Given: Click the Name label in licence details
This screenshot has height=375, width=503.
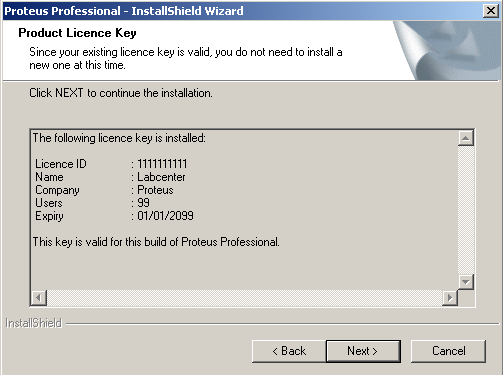Looking at the screenshot, I should [49, 177].
